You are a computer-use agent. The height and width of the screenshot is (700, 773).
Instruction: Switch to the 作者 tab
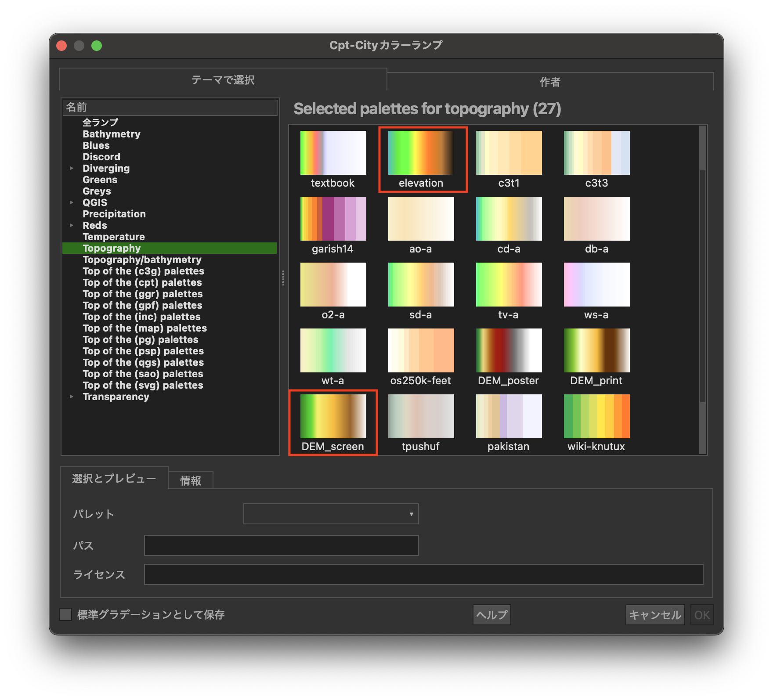tap(550, 82)
